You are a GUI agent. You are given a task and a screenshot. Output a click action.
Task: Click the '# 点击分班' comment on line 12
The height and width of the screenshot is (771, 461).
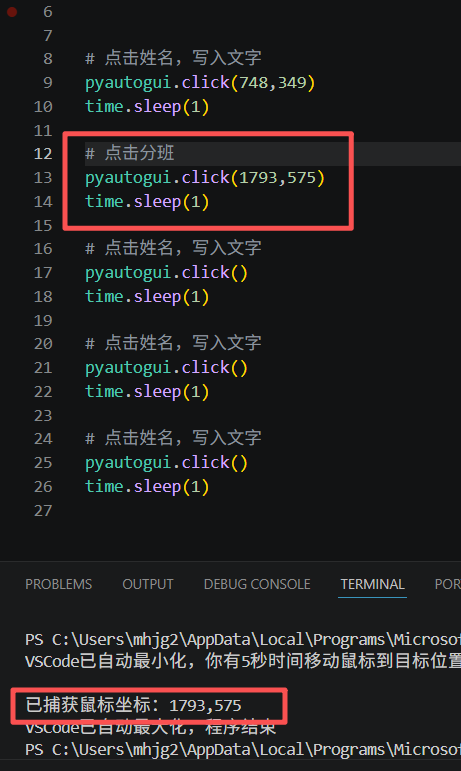pyautogui.click(x=130, y=153)
